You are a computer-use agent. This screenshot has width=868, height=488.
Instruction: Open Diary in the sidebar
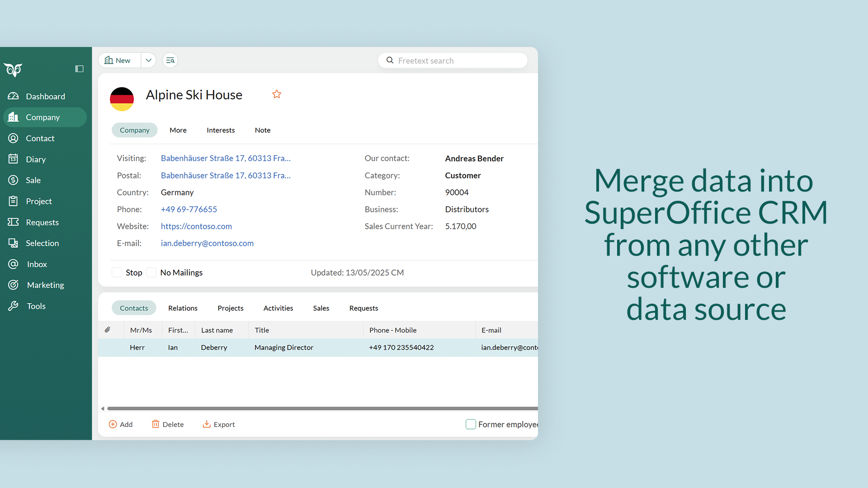click(45, 159)
